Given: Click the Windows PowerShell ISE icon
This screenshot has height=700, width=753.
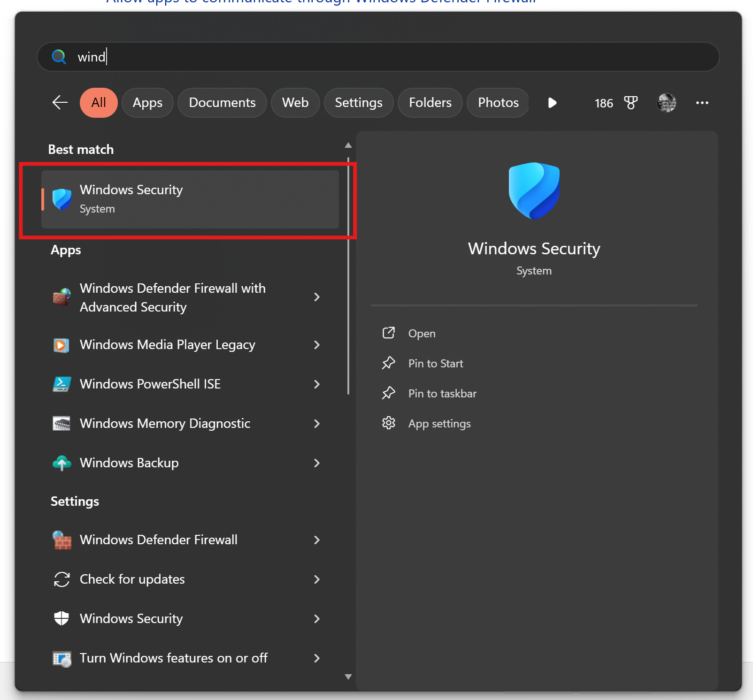Looking at the screenshot, I should [x=61, y=384].
